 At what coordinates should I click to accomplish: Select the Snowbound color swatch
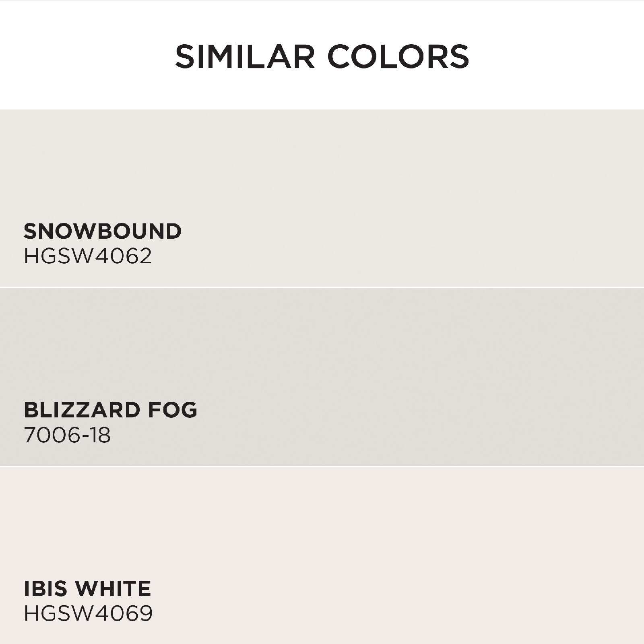(322, 198)
